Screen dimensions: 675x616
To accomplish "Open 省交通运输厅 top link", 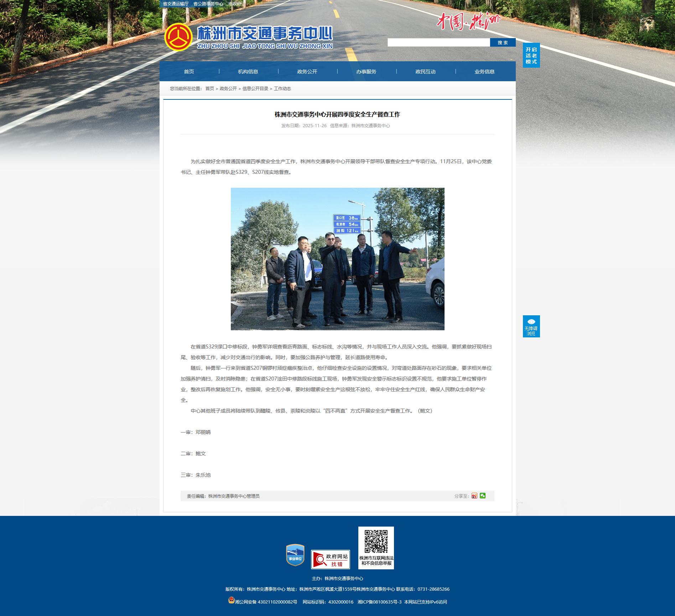I will pos(176,4).
